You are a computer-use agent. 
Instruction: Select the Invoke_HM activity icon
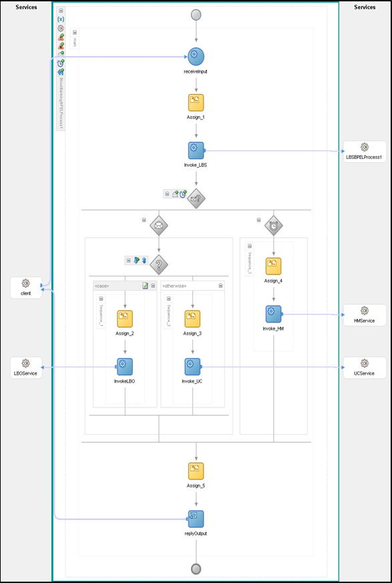coord(274,314)
